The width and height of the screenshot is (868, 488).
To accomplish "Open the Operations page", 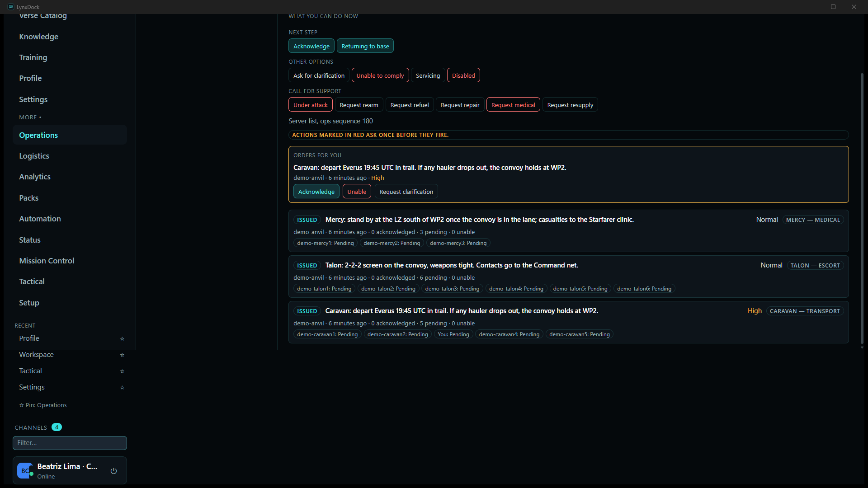I will (x=70, y=135).
